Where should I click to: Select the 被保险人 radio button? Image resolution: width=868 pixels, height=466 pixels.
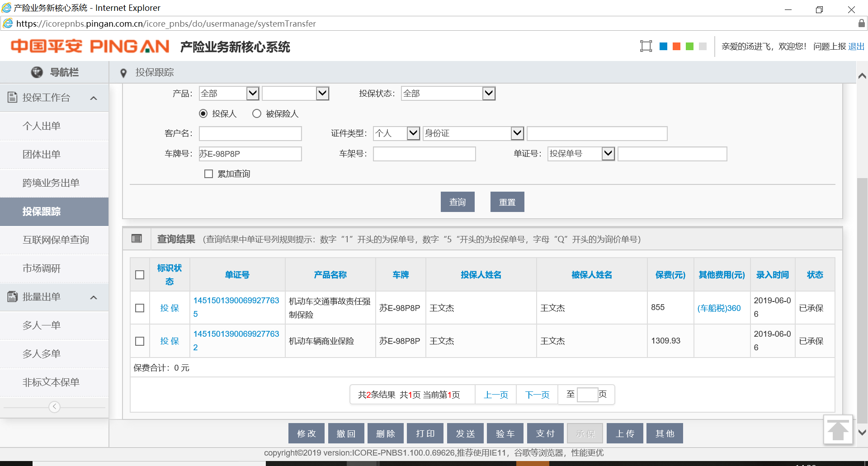tap(257, 114)
